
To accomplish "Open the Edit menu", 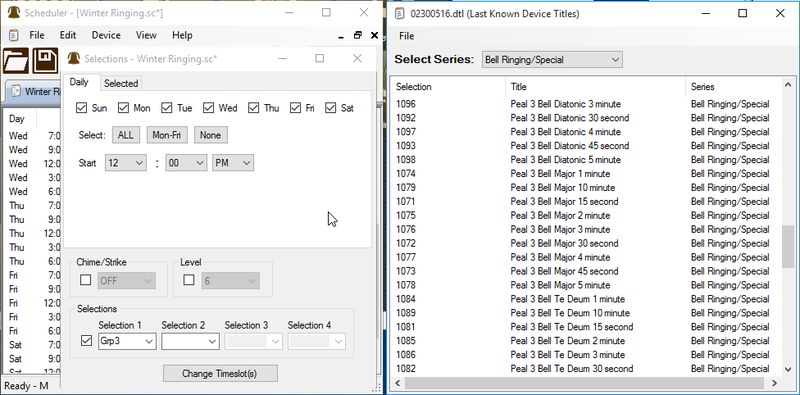I will tap(68, 35).
